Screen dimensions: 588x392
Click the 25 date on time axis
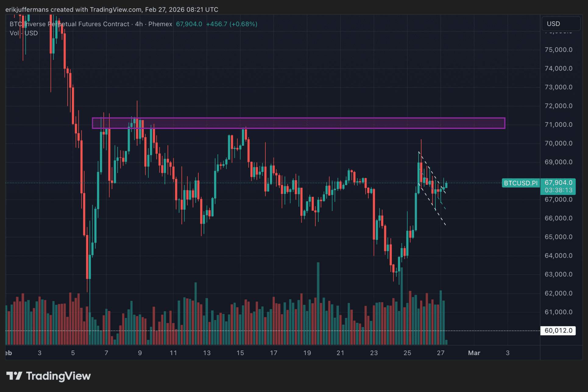pyautogui.click(x=407, y=353)
